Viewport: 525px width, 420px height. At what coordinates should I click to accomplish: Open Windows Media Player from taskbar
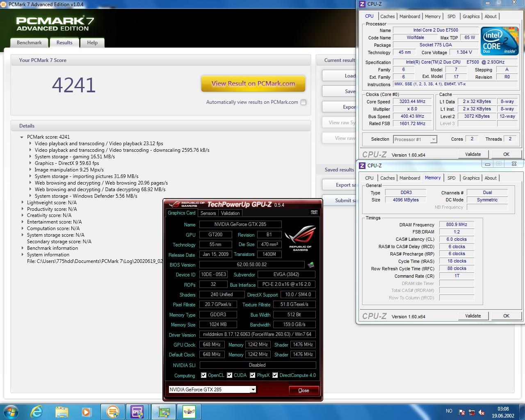(x=86, y=411)
